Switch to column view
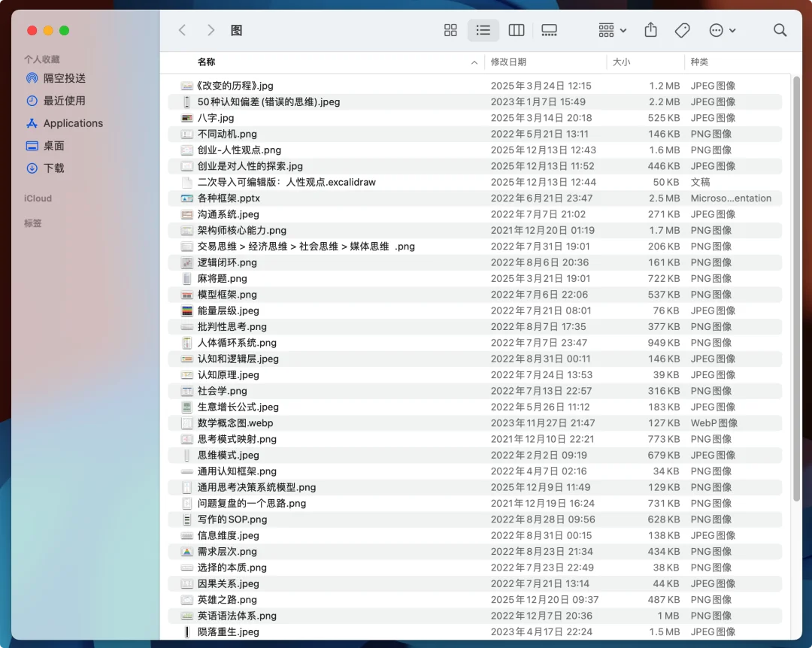812x648 pixels. point(517,30)
